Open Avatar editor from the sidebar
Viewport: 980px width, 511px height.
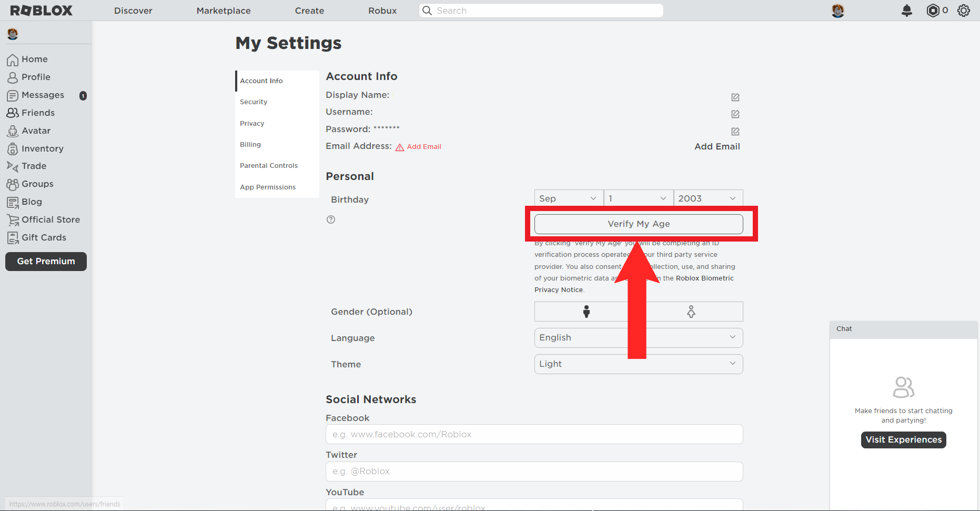[x=29, y=131]
